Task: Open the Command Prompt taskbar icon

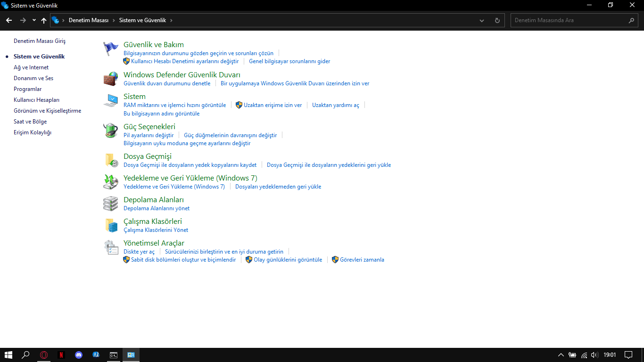Action: [x=114, y=355]
